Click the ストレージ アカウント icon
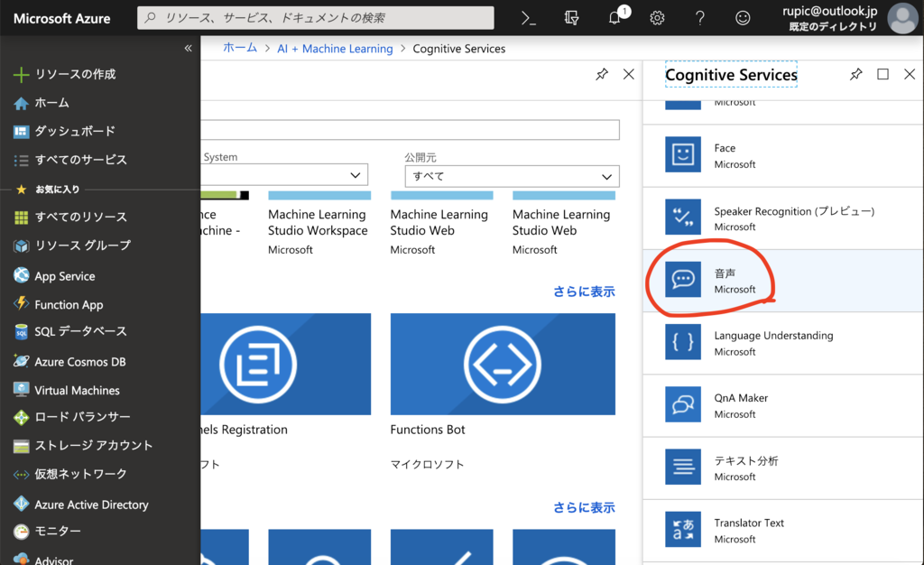The height and width of the screenshot is (565, 924). click(x=22, y=447)
